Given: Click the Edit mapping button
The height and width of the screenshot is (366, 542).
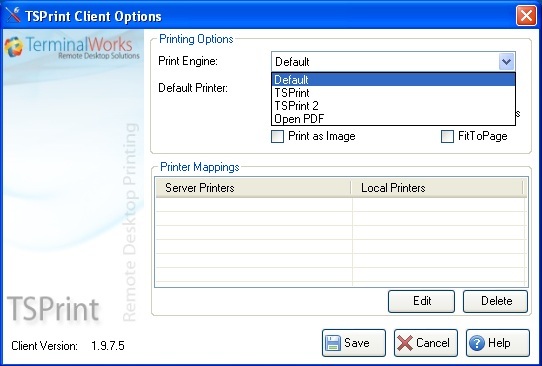Looking at the screenshot, I should [421, 301].
